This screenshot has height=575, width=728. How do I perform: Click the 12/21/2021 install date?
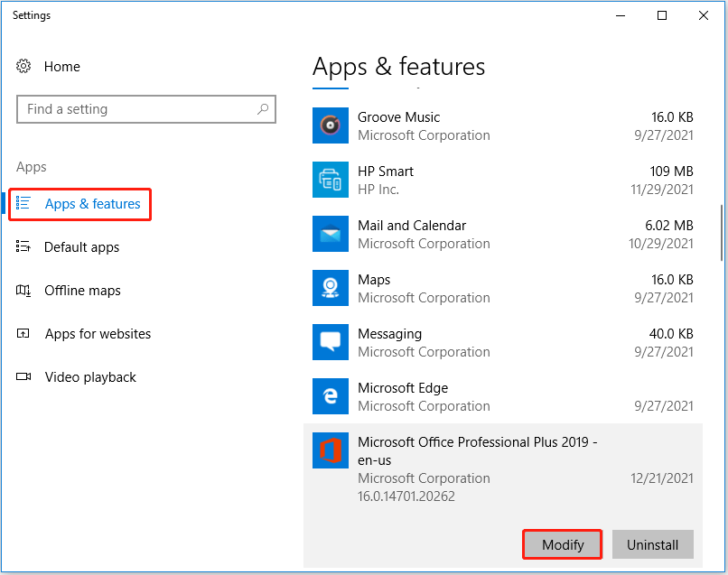661,478
